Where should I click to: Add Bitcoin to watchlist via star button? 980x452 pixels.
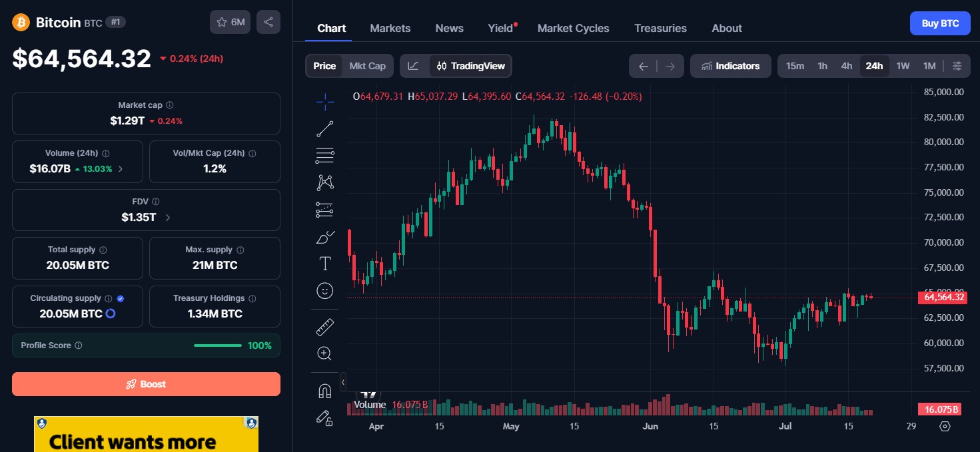click(231, 22)
